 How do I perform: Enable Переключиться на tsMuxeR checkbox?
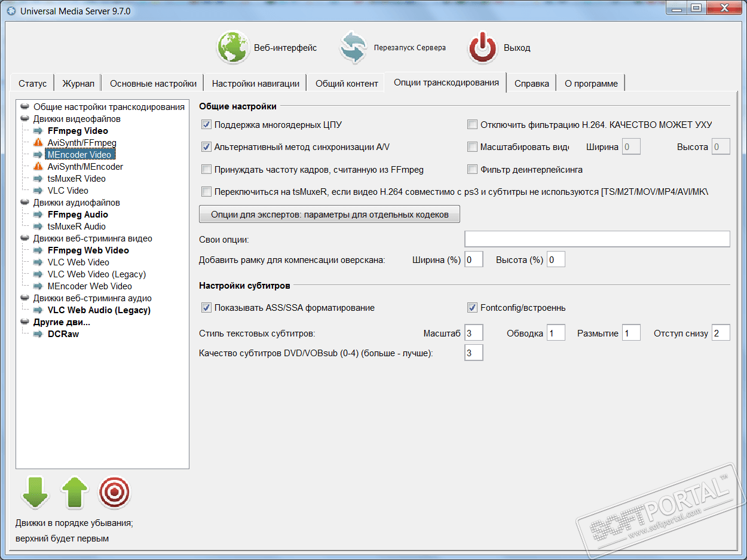(x=206, y=192)
